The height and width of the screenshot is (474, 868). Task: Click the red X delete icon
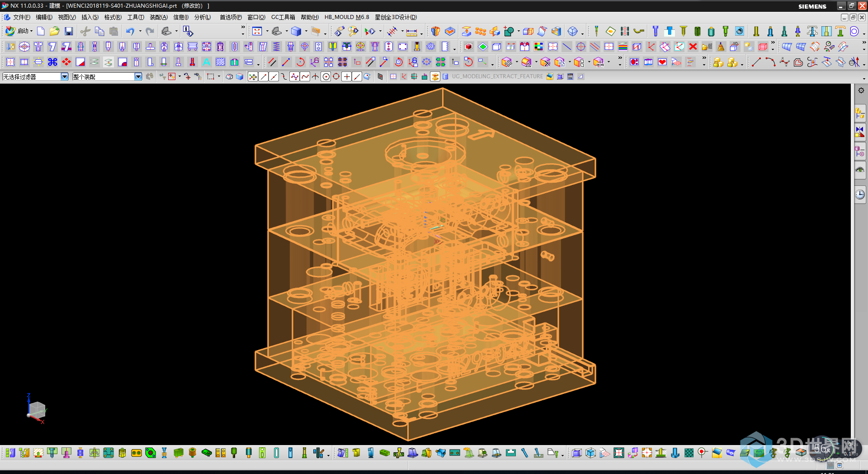693,47
